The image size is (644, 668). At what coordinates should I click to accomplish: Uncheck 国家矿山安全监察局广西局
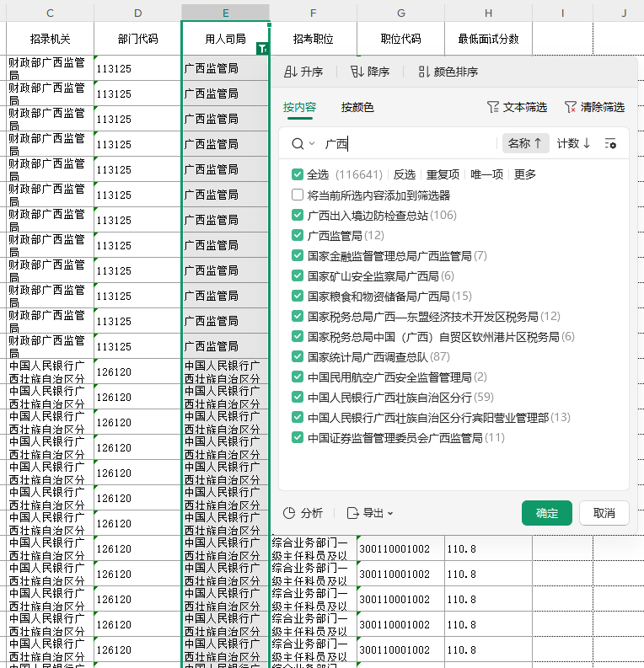point(297,275)
